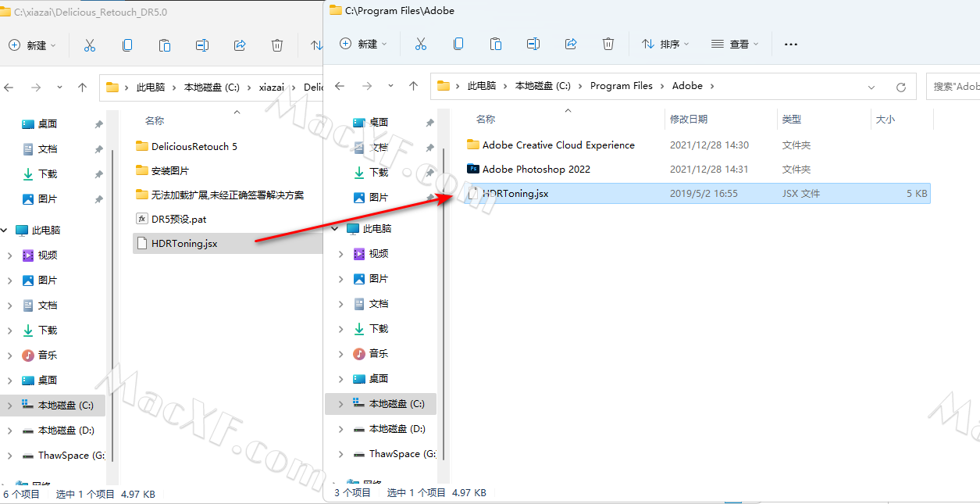Screen dimensions: 980x504
Task: Expand 音乐 in the Delicious_Retouch window sidebar
Action: coord(10,356)
